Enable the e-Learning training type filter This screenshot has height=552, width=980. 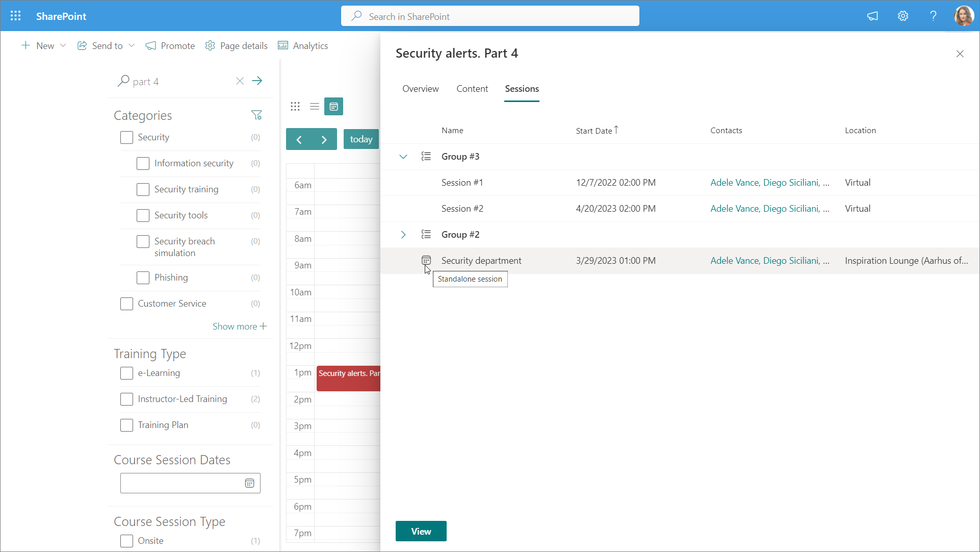127,373
